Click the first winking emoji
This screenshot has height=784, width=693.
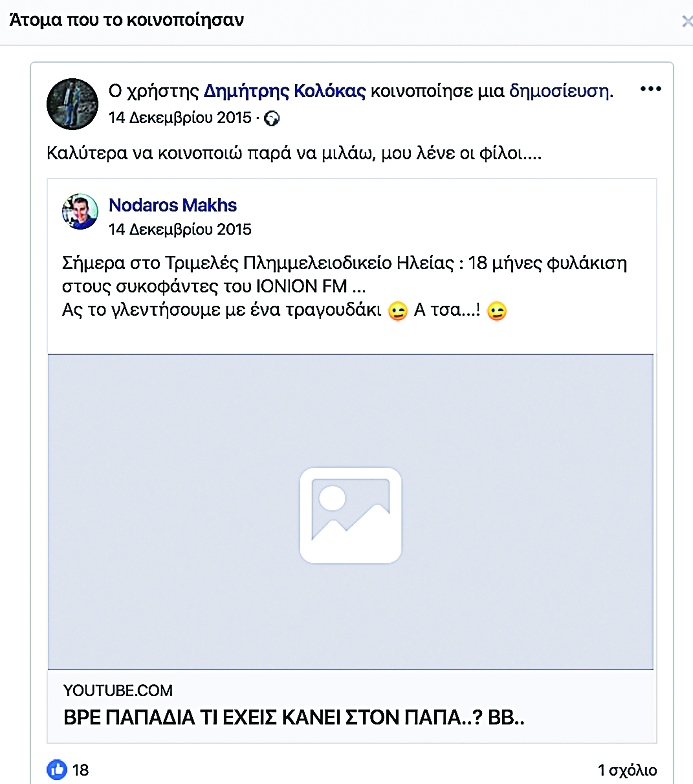tap(397, 311)
